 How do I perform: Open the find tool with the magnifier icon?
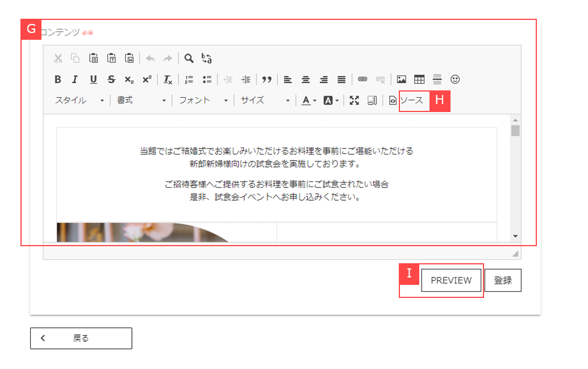click(x=189, y=58)
